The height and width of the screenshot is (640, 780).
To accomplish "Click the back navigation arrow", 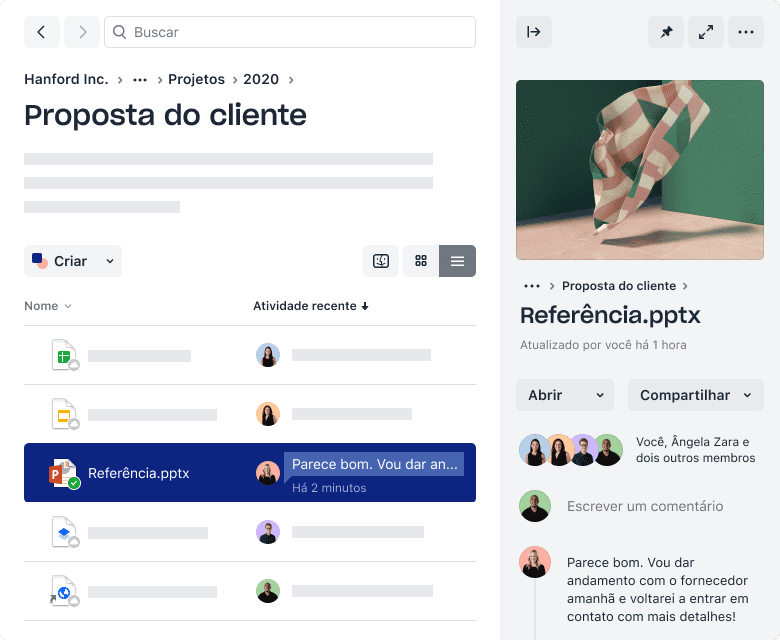I will coord(41,32).
